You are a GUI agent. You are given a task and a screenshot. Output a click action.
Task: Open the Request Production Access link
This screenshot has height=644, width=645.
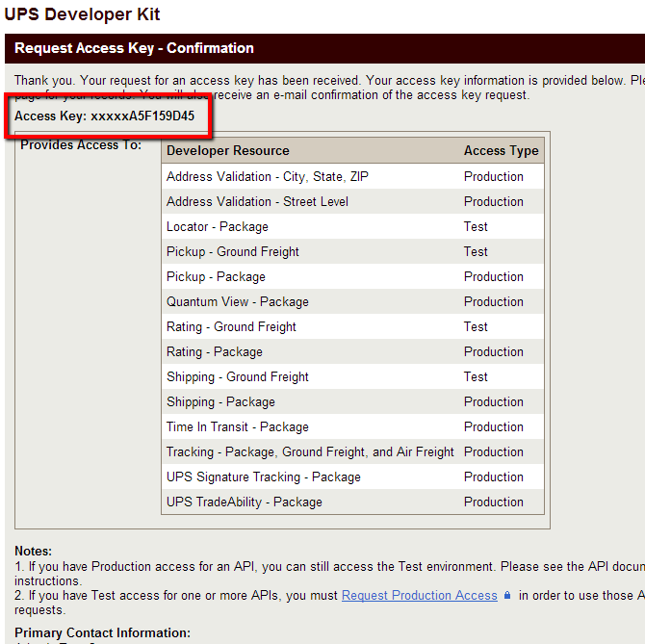coord(419,595)
